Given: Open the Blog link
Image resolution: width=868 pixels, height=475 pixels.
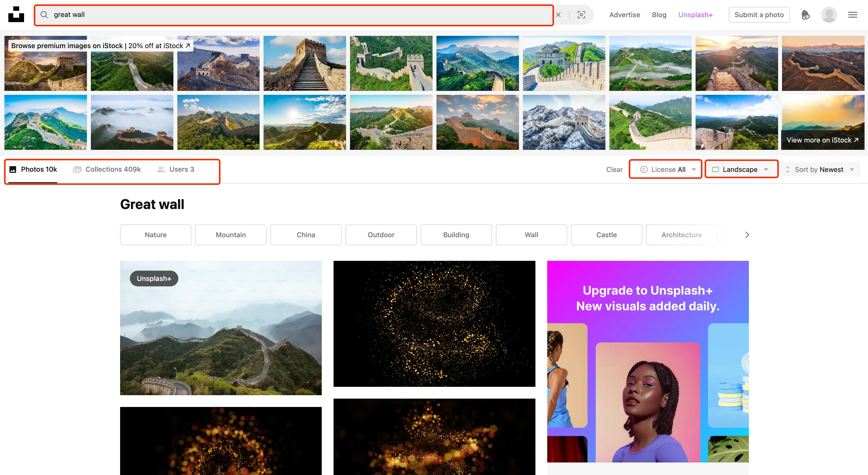Looking at the screenshot, I should [x=659, y=15].
